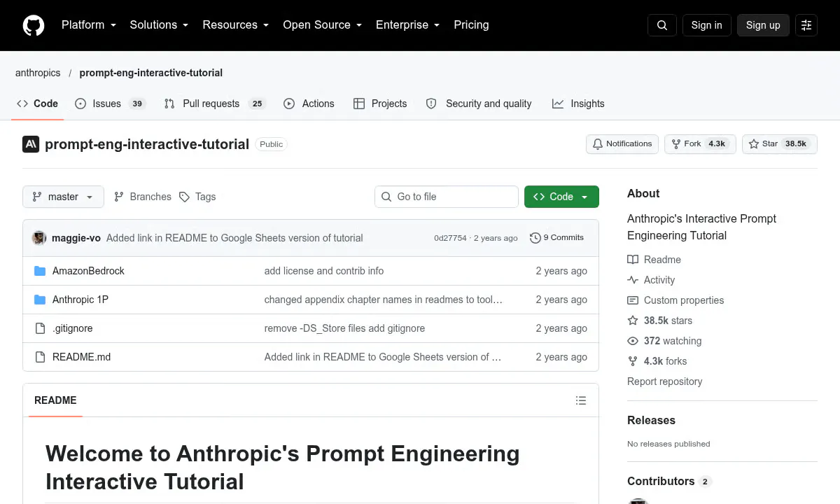The height and width of the screenshot is (504, 840).
Task: Open commit hash 0d27754
Action: click(x=450, y=238)
